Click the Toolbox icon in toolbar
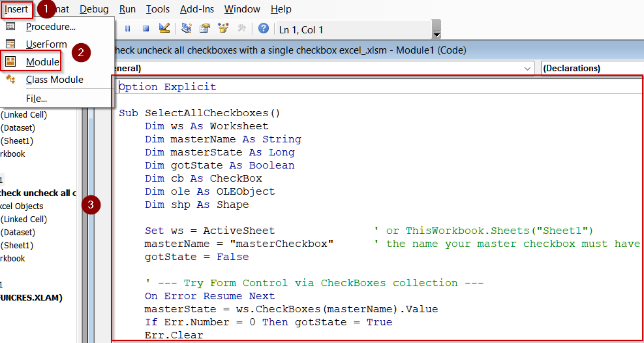644x343 pixels. [241, 29]
